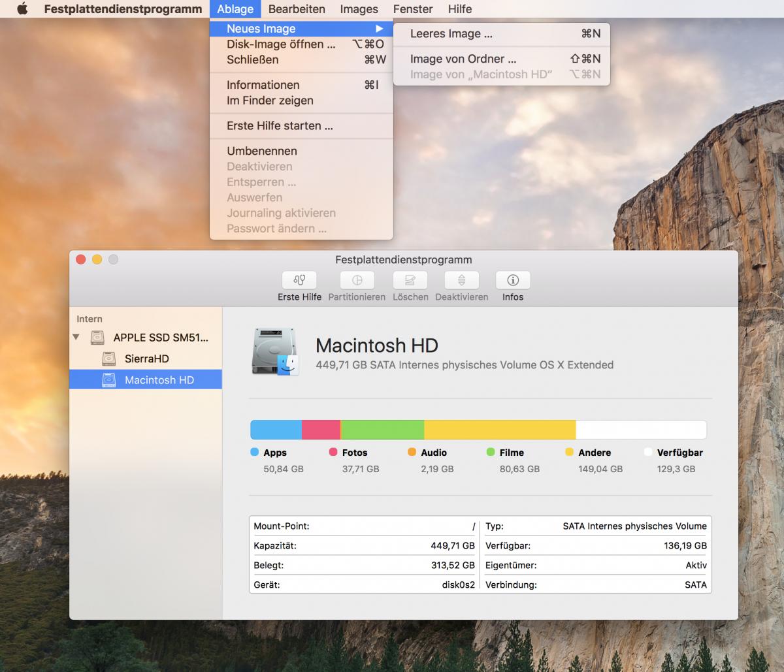Choose Image von Ordner …
Screen dimensions: 784x672
pos(502,59)
